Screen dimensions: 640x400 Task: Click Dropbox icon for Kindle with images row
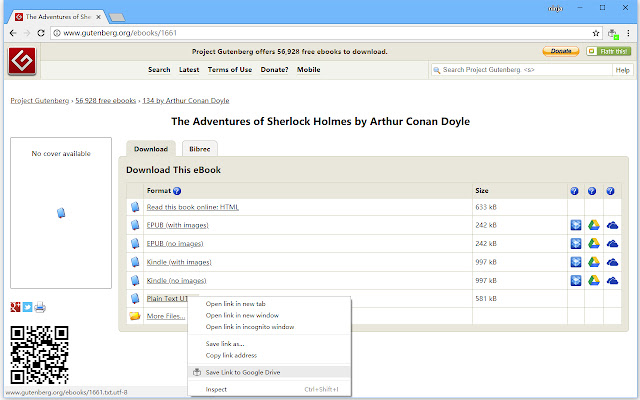point(575,262)
